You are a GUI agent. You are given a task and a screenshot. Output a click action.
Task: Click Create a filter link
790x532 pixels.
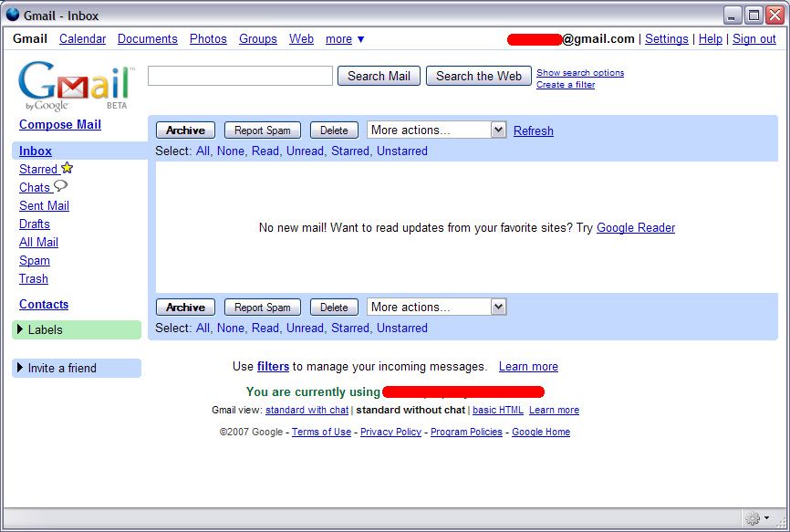(x=566, y=85)
